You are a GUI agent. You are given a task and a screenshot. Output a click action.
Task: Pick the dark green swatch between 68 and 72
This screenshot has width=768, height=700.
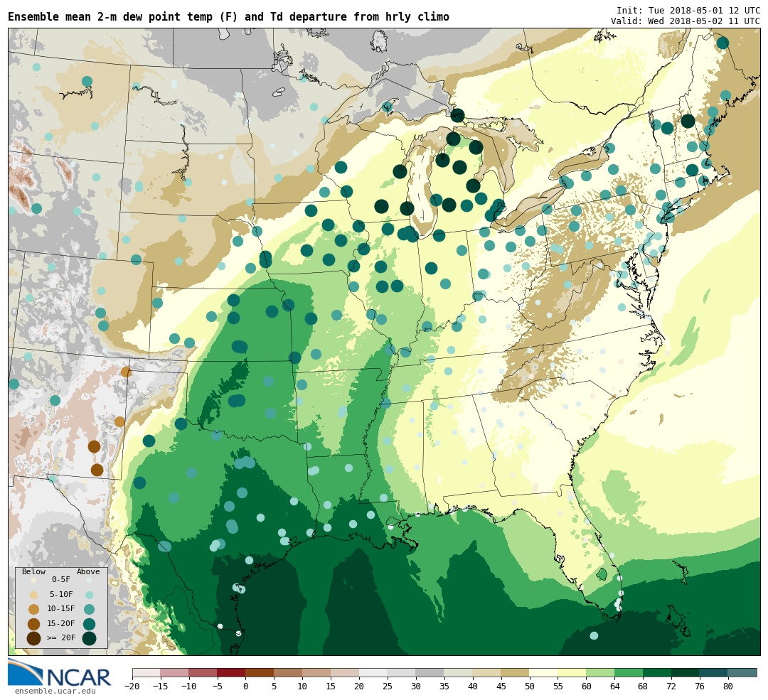[657, 672]
